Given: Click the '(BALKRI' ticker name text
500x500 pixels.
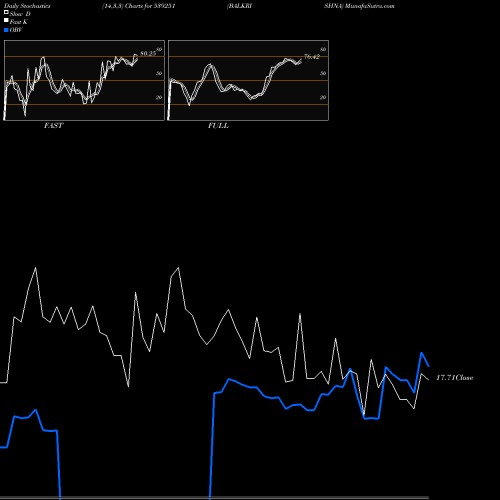Looking at the screenshot, I should [239, 6].
